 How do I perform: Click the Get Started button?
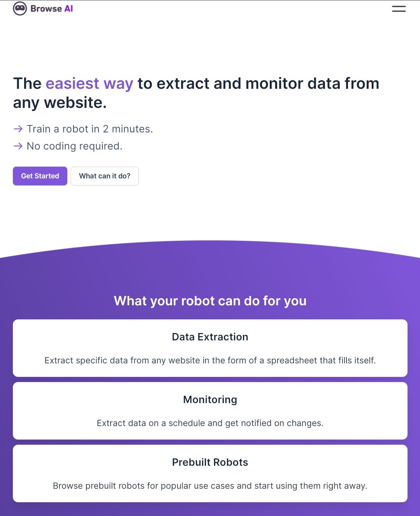pyautogui.click(x=40, y=176)
